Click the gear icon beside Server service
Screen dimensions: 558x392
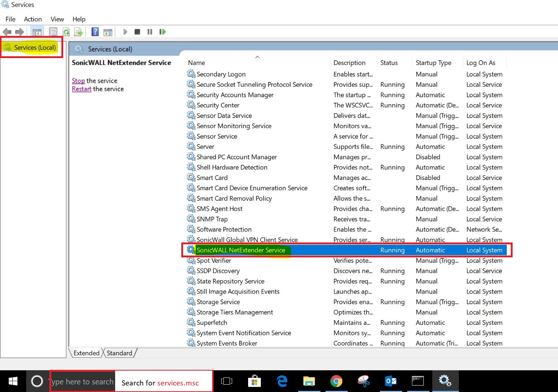pos(191,146)
